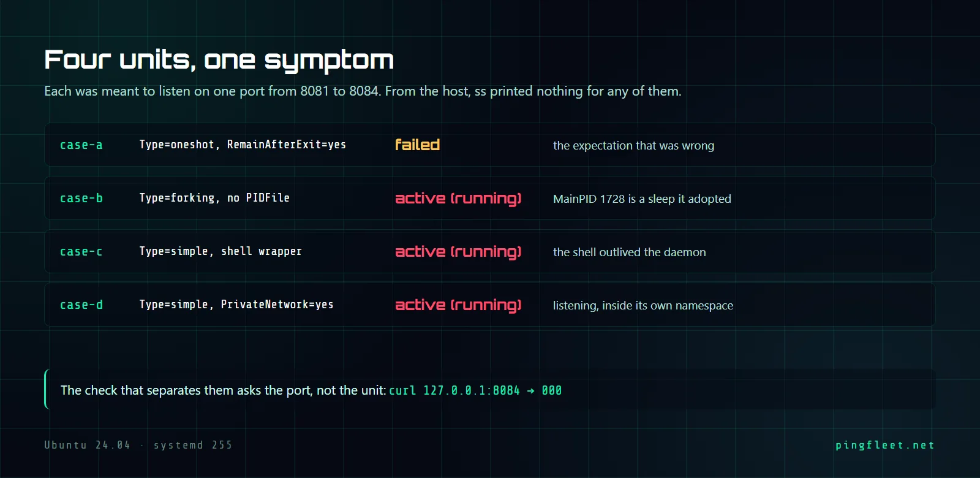Open the pingfleet.net link

(885, 446)
